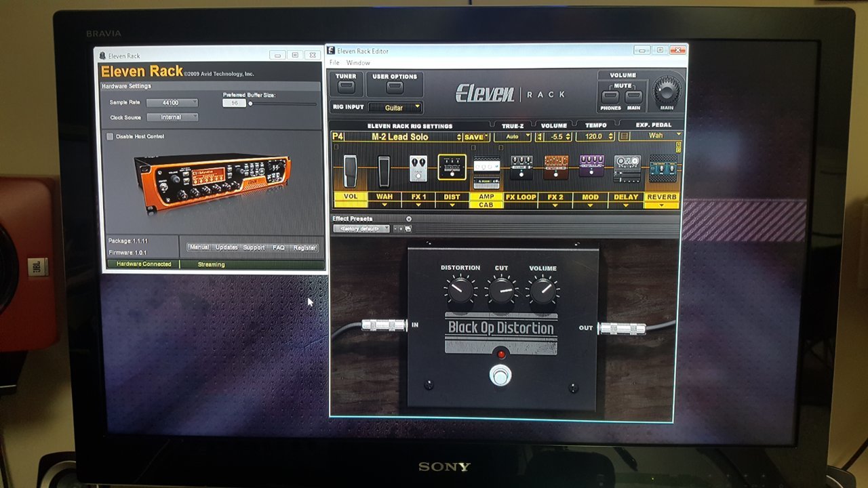This screenshot has height=488, width=868.
Task: Select the speaker cabinet image below the amp head
Action: point(486,182)
